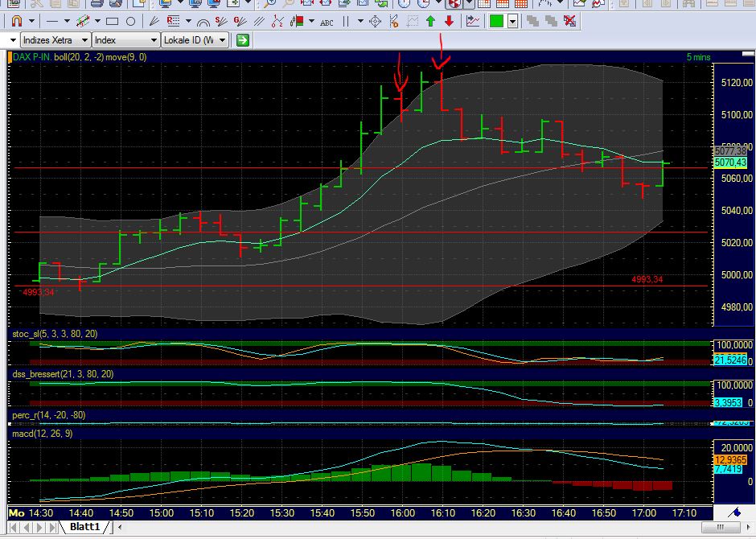The image size is (756, 539).
Task: Select the ABC text annotation tool
Action: 327,22
